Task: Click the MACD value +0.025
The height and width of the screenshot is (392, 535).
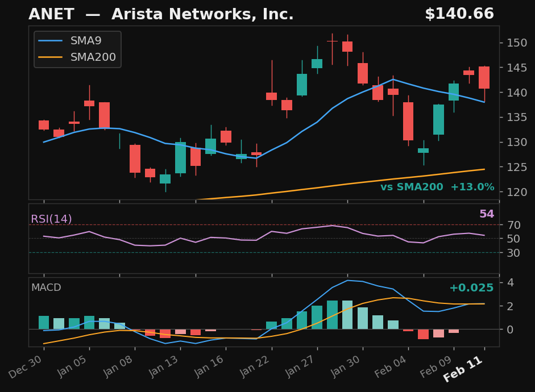Action: [471, 287]
